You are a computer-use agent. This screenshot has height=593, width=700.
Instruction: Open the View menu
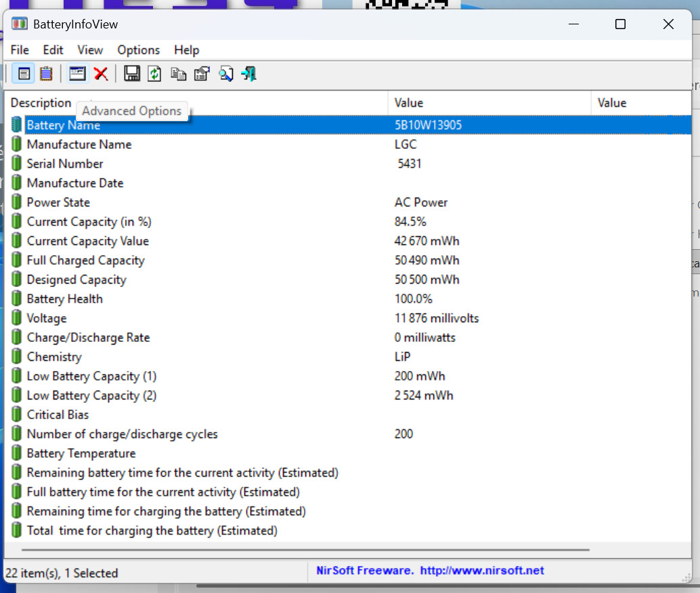coord(90,50)
